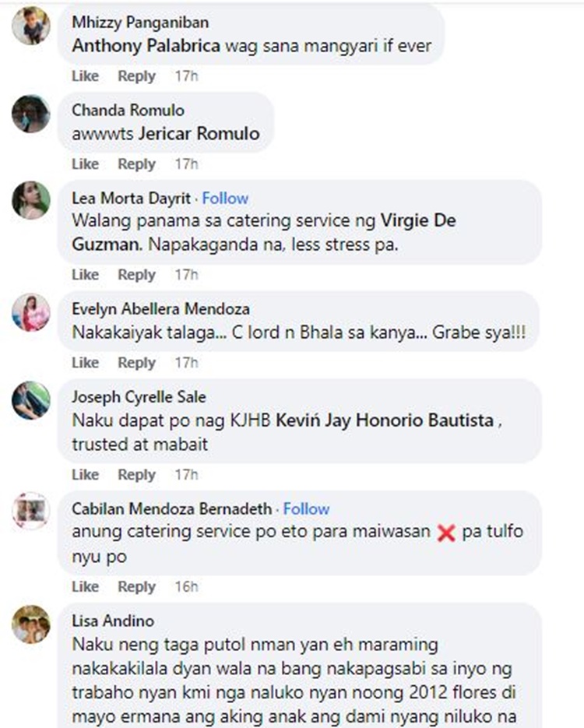Open Evelyn Abellera Mendoza's avatar

pos(30,312)
